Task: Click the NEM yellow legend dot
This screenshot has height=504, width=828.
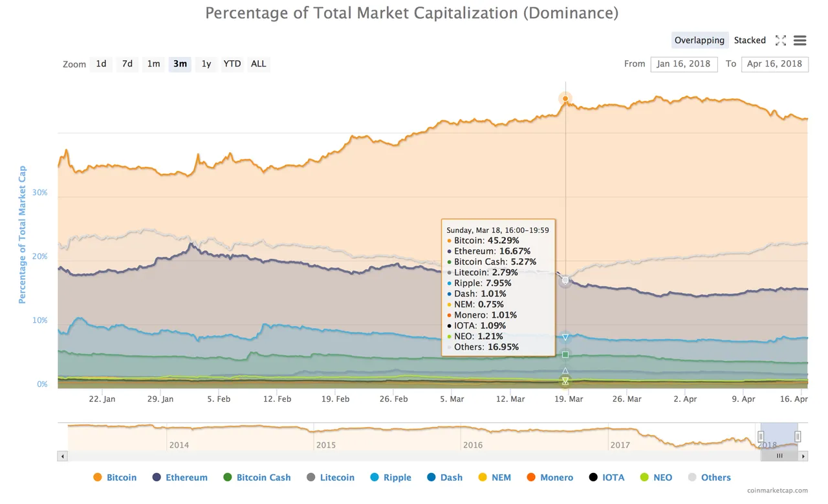Action: click(x=483, y=477)
